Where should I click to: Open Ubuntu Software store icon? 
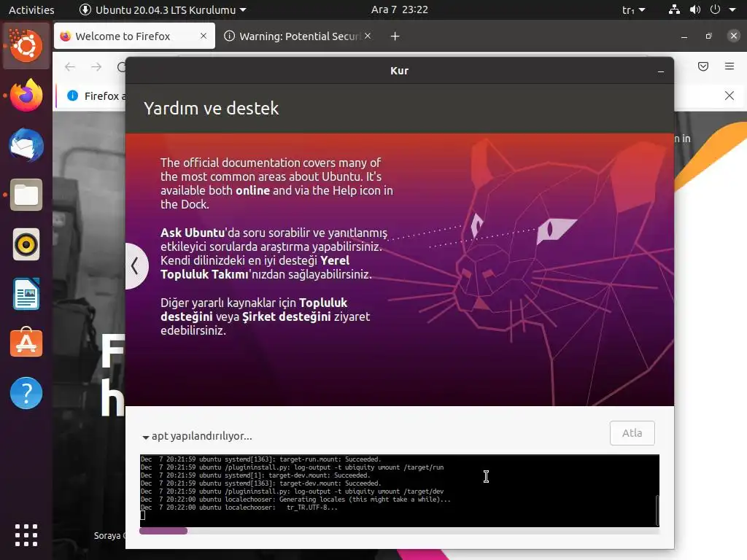point(26,343)
